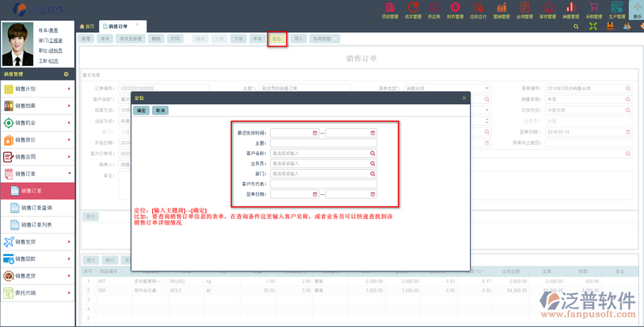Open 生产管理 module icon
The image size is (644, 327).
coord(617,10)
